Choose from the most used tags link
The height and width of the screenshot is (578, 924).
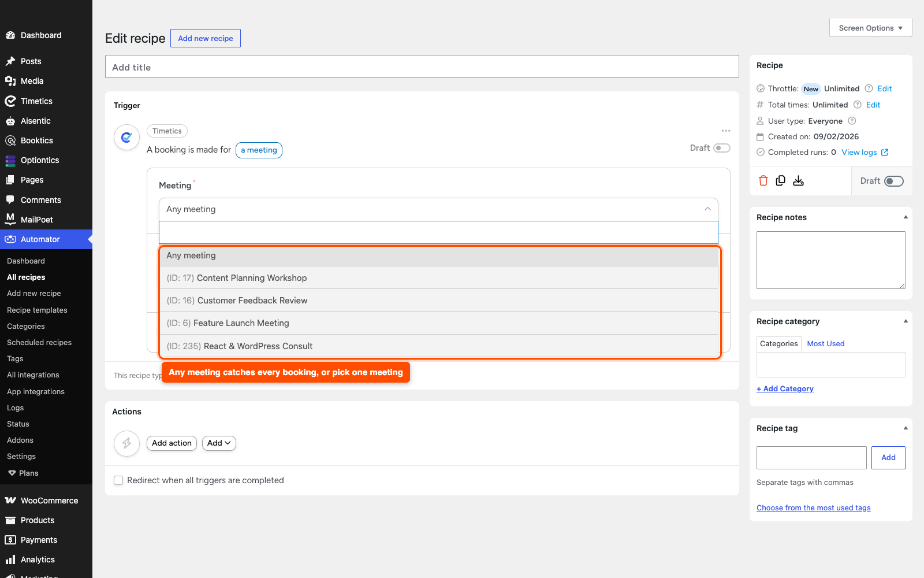[813, 507]
